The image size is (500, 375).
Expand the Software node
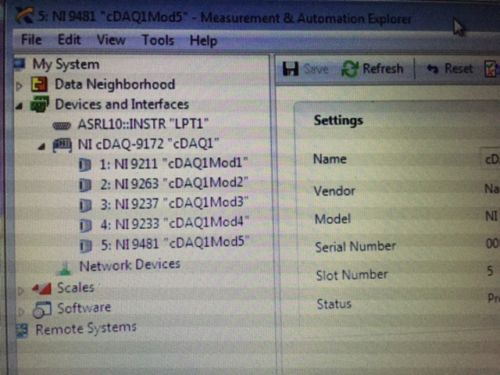(21, 312)
